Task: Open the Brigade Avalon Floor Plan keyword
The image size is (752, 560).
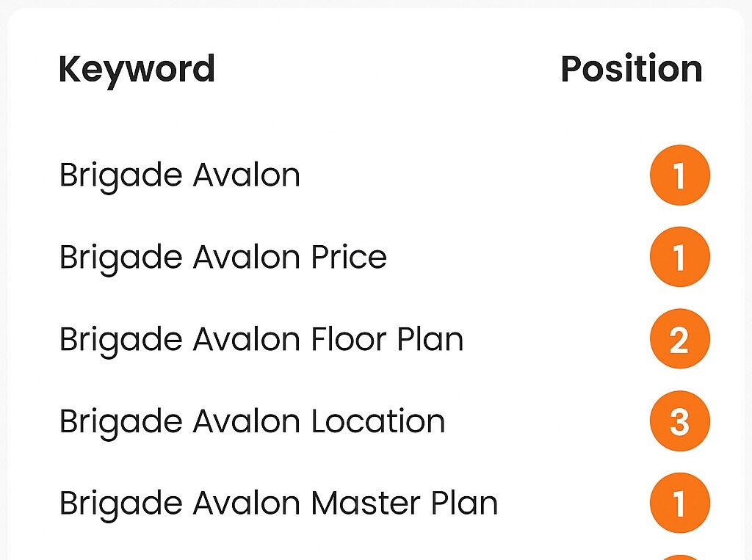Action: coord(261,341)
